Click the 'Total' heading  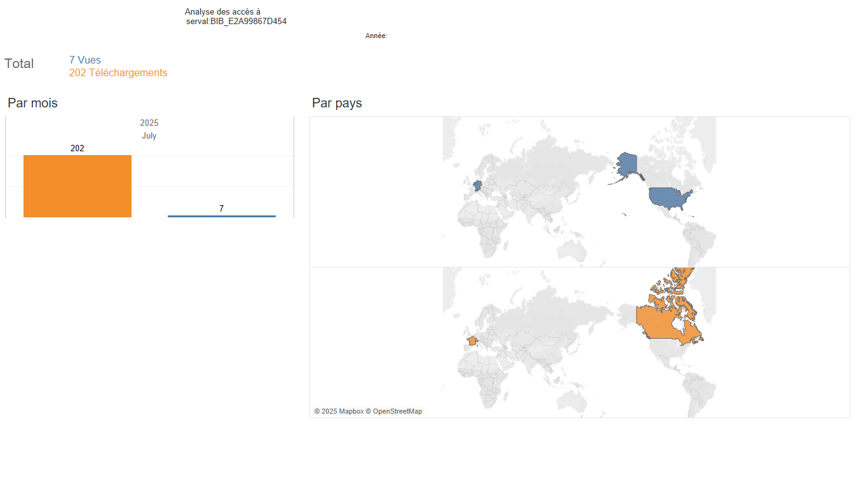tap(19, 64)
